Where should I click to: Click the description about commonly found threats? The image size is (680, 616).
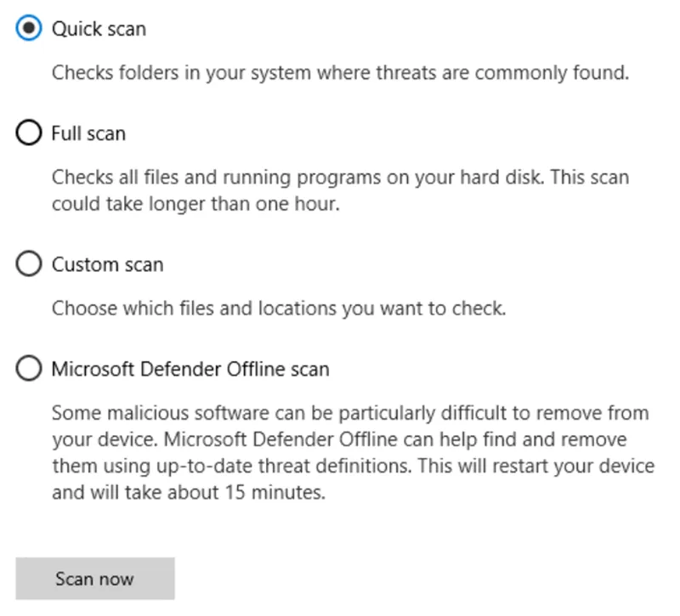pyautogui.click(x=340, y=73)
